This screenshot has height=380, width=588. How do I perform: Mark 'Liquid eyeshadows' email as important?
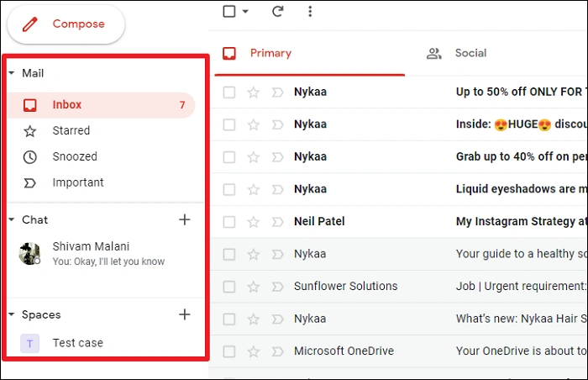(x=277, y=189)
